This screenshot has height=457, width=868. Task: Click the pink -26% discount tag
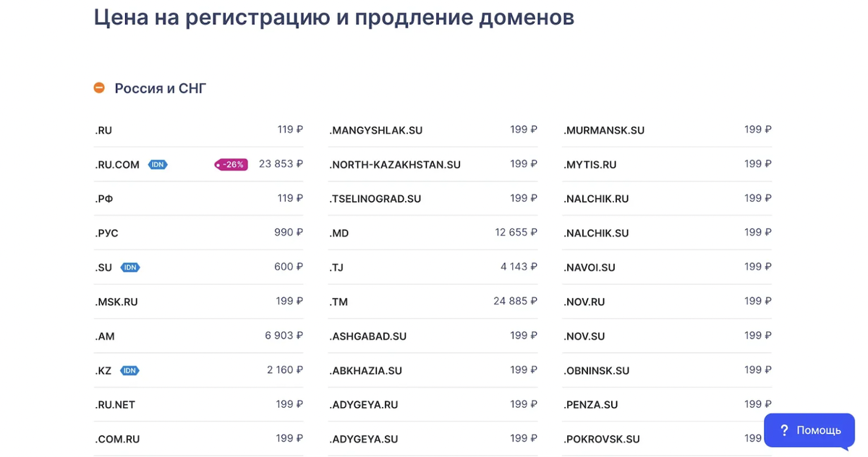[x=230, y=164]
